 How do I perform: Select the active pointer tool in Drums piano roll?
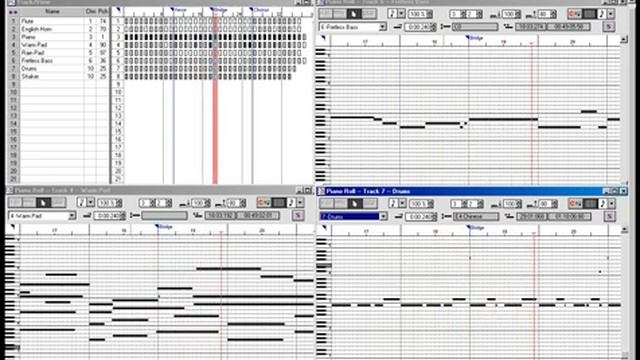point(354,203)
